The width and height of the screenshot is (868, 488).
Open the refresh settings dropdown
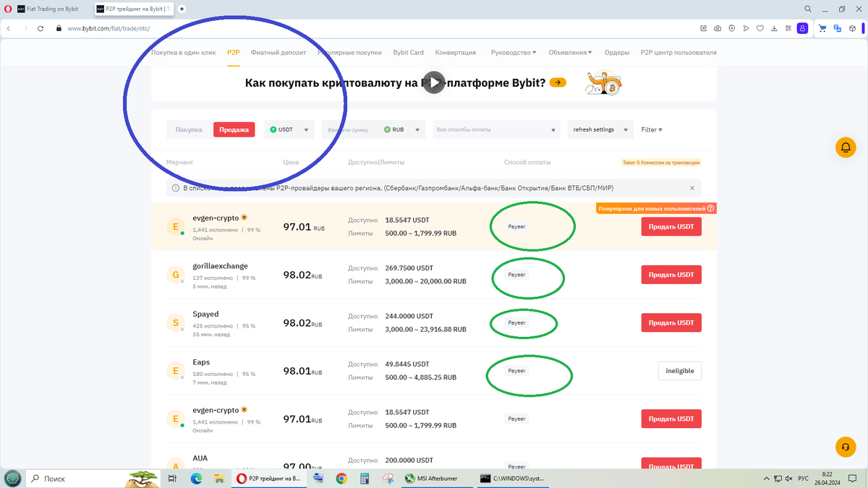[600, 129]
